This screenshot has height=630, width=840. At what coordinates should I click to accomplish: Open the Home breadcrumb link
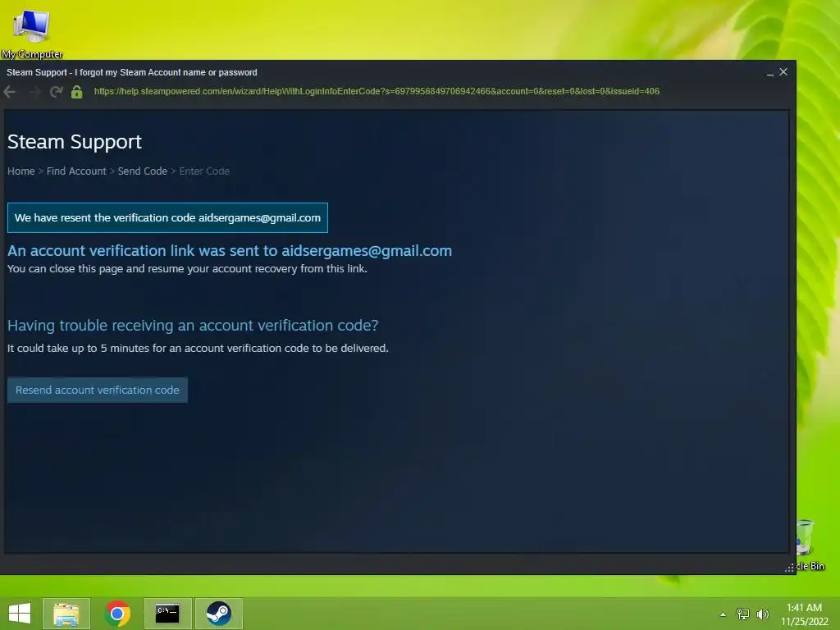pyautogui.click(x=21, y=171)
